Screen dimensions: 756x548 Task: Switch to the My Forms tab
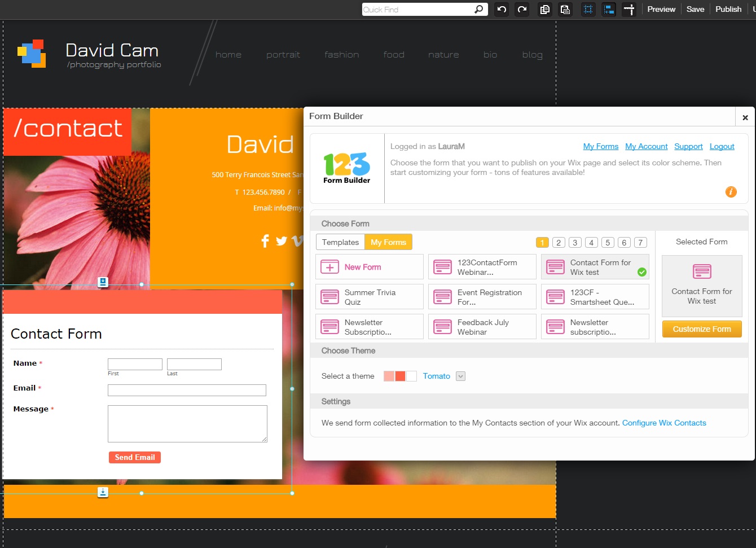pyautogui.click(x=389, y=242)
